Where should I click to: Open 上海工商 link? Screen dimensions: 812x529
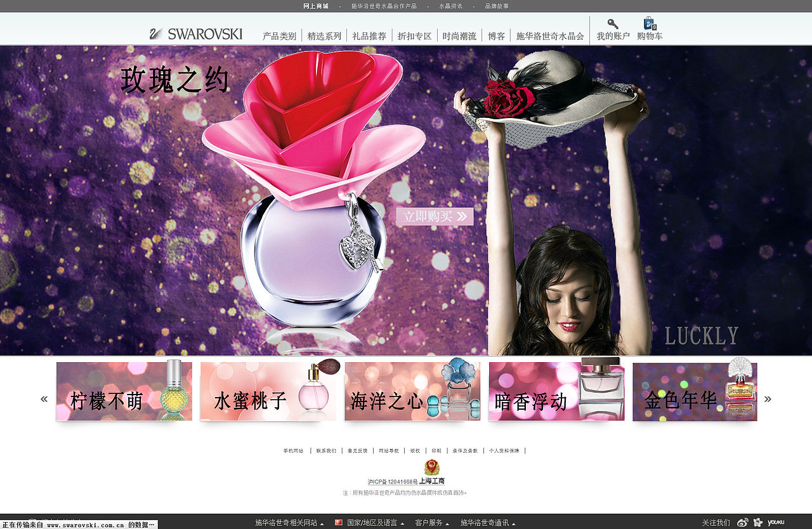(x=432, y=481)
